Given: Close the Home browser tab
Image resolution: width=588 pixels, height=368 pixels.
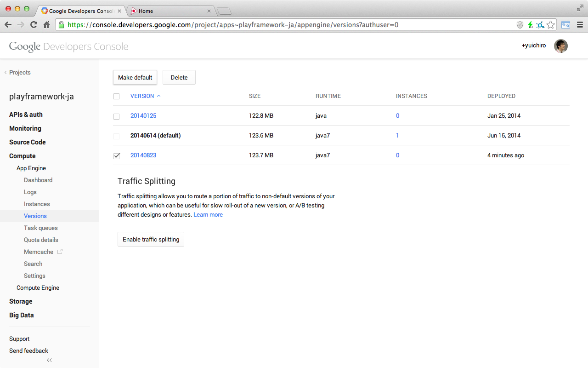Looking at the screenshot, I should click(x=209, y=11).
